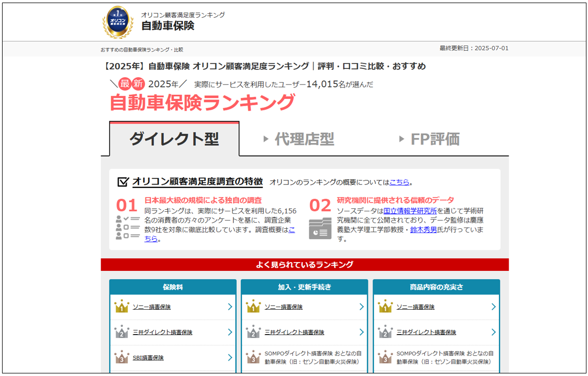Image resolution: width=588 pixels, height=376 pixels.
Task: Switch to the 代理店型 tab
Action: coord(304,139)
